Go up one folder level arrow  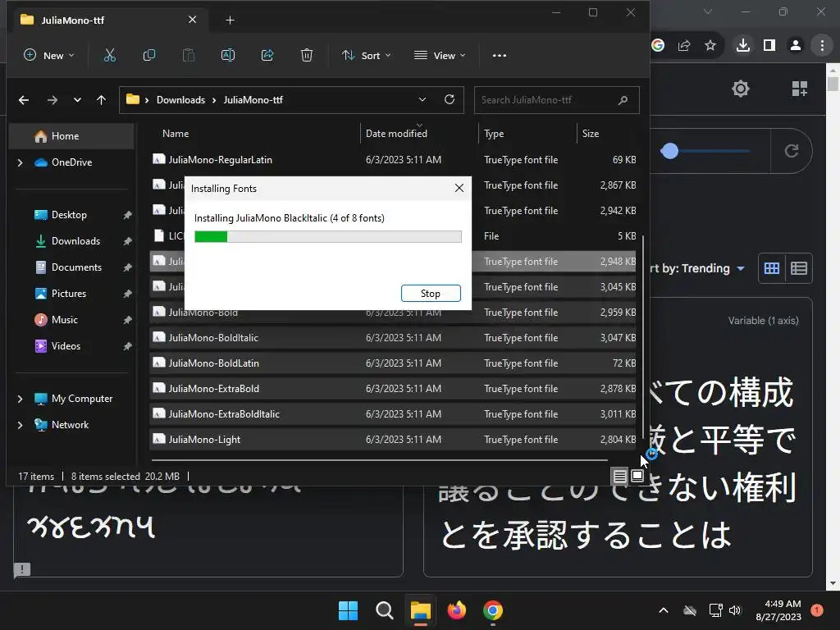[x=101, y=100]
